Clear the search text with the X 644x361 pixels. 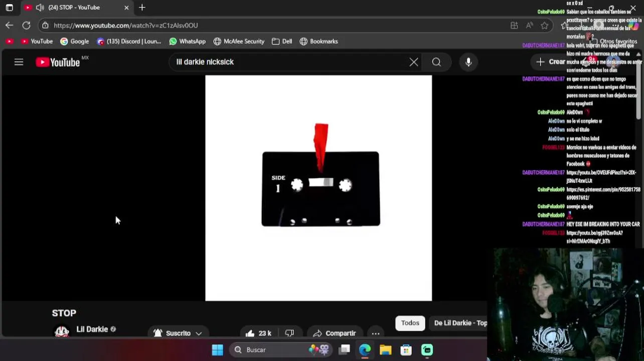pos(414,62)
